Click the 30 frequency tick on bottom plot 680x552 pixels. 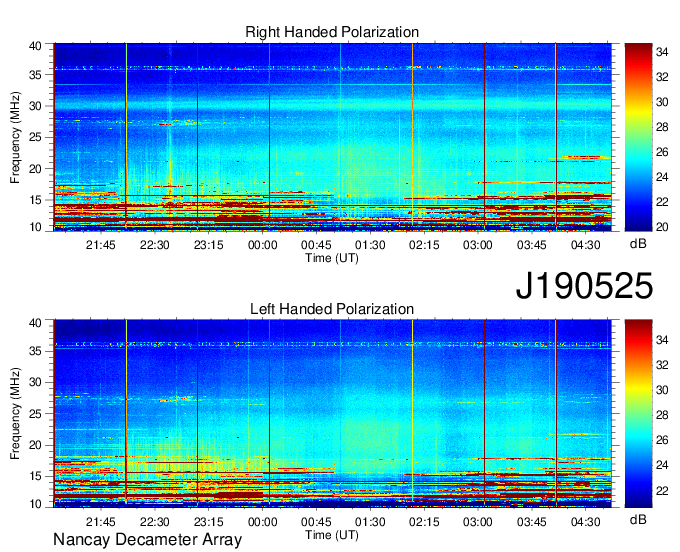click(x=36, y=382)
